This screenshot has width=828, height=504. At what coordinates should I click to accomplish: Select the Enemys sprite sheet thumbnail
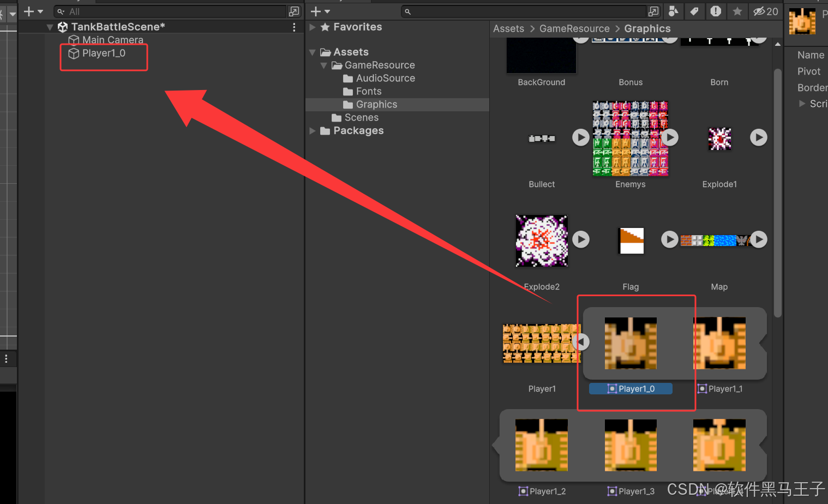point(631,139)
